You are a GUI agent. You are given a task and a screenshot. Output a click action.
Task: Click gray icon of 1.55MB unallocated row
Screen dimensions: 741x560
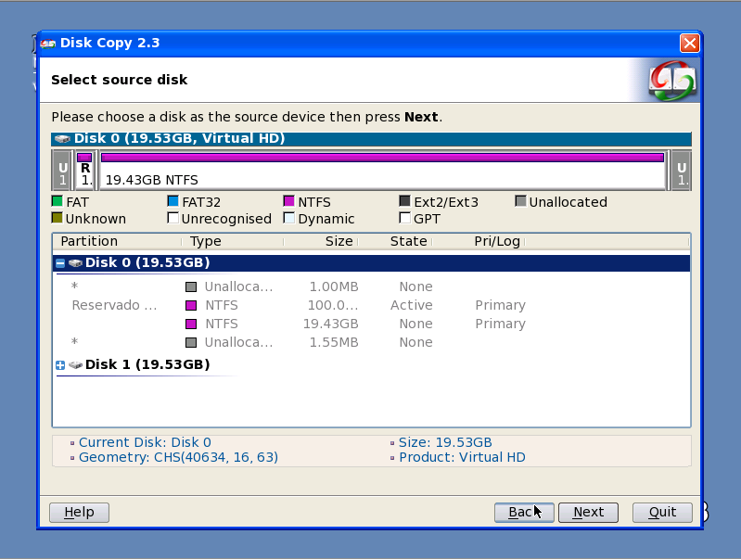tap(191, 342)
